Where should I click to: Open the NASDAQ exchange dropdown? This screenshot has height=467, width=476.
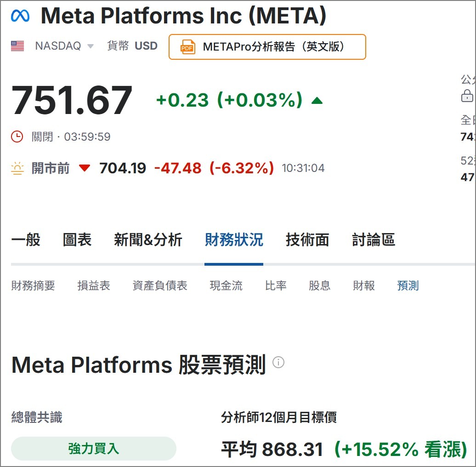(x=90, y=46)
